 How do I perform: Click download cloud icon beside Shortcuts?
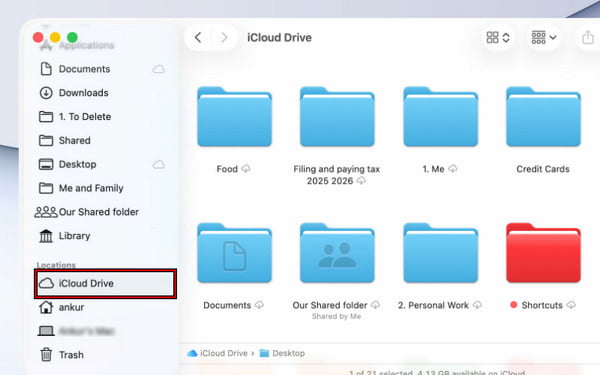point(571,305)
